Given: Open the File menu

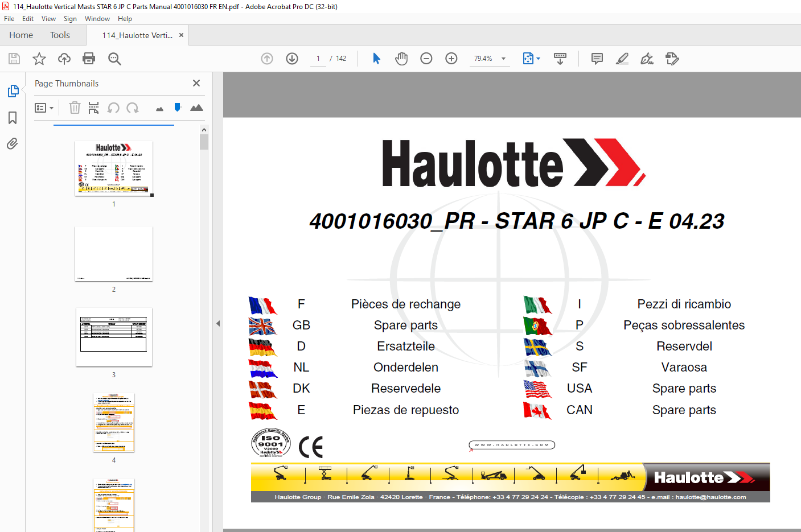Looking at the screenshot, I should point(9,19).
